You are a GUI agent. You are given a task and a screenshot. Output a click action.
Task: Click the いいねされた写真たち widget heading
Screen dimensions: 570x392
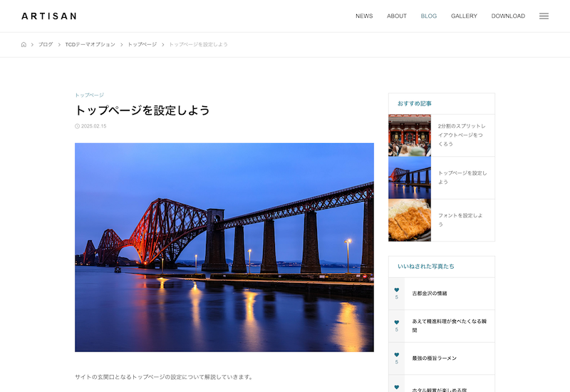pos(425,267)
